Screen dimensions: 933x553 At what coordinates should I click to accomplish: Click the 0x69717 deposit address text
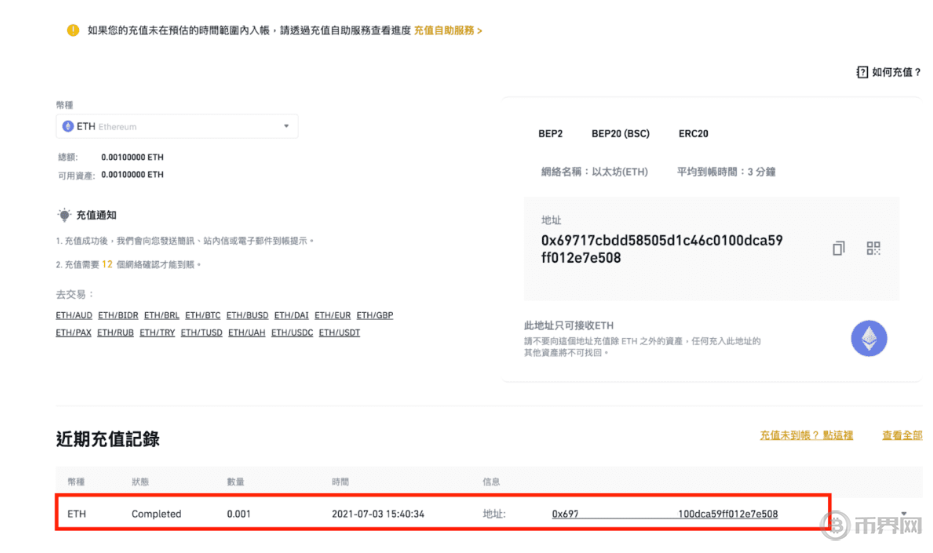(661, 249)
